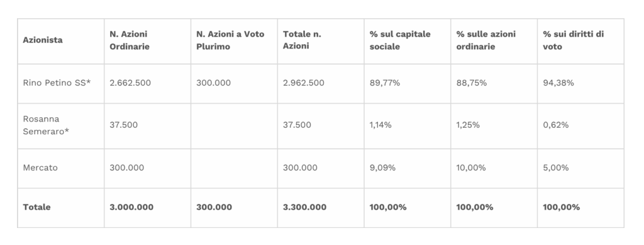The image size is (644, 245).
Task: Click the 9,09% Mercato capital cell
Action: pos(382,168)
